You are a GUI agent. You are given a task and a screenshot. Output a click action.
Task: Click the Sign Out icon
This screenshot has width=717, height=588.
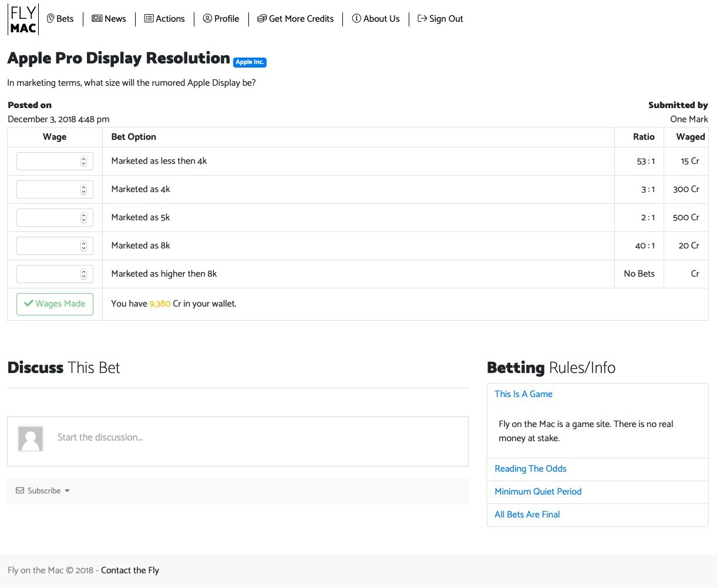coord(421,18)
